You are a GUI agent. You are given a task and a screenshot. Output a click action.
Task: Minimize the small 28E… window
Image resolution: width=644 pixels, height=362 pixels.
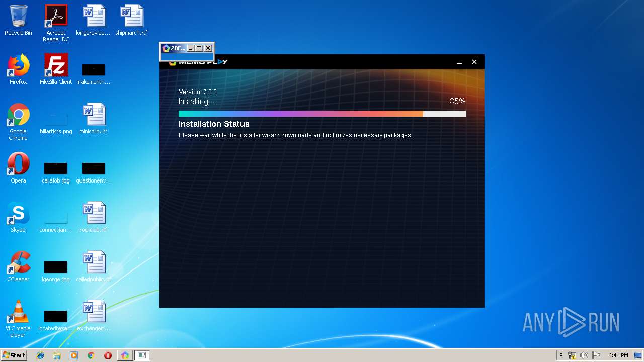pyautogui.click(x=191, y=48)
